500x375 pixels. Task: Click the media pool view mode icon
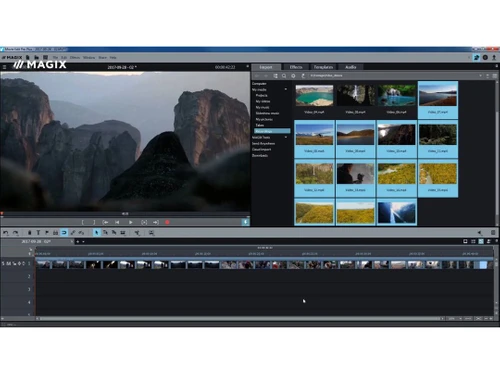[495, 76]
